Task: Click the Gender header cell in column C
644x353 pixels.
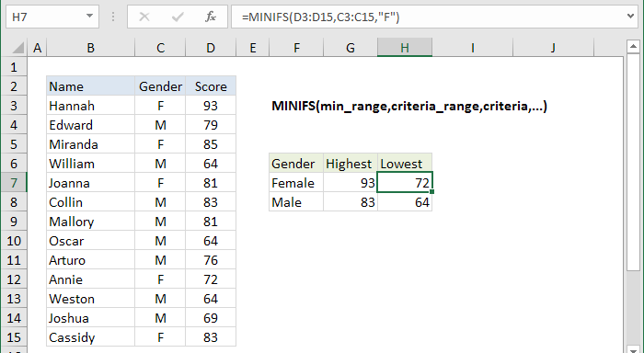Action: coord(160,86)
